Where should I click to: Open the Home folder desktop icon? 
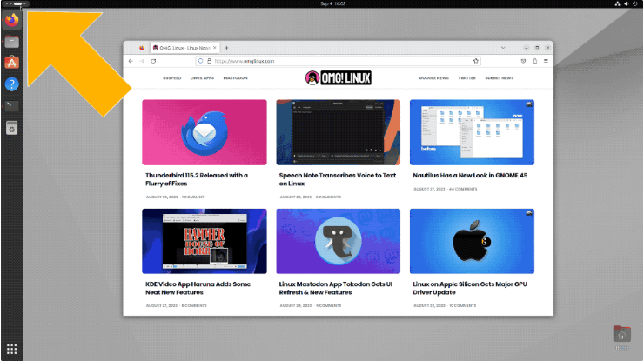pyautogui.click(x=622, y=337)
